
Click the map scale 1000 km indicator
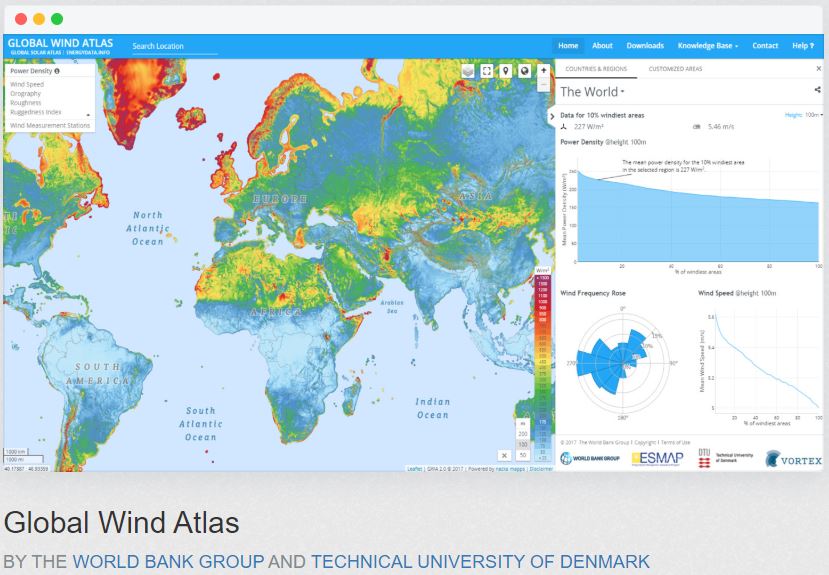pos(16,452)
